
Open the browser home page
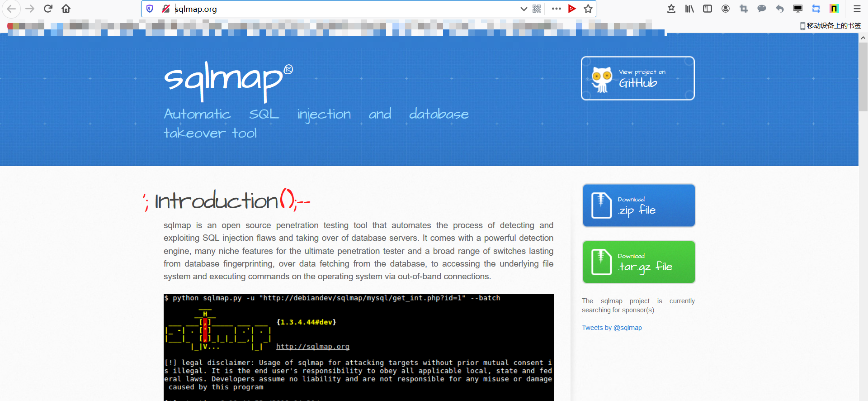pos(66,9)
